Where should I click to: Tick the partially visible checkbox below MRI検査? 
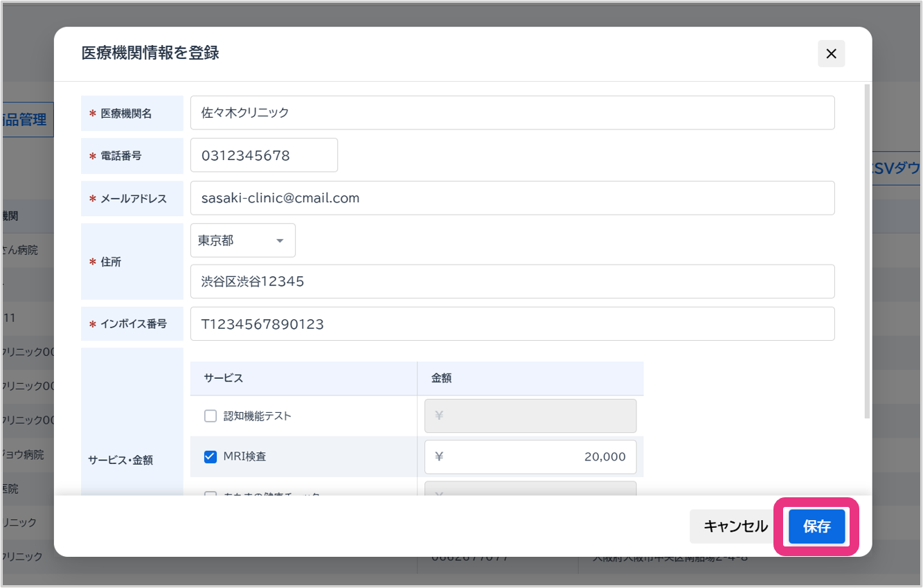pyautogui.click(x=210, y=495)
